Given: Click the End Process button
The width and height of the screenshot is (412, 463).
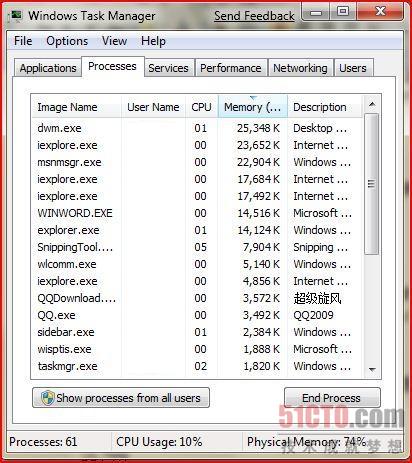Looking at the screenshot, I should tap(332, 398).
